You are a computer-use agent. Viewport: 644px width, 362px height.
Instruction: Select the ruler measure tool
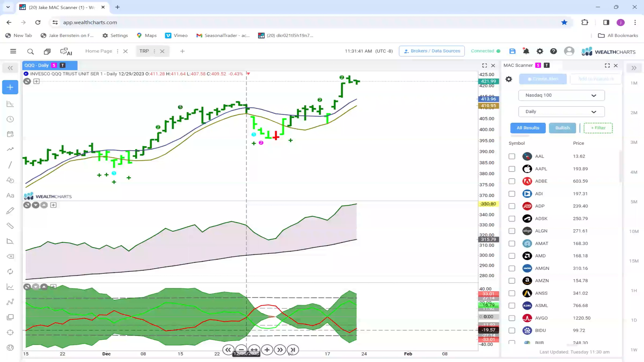point(10,226)
